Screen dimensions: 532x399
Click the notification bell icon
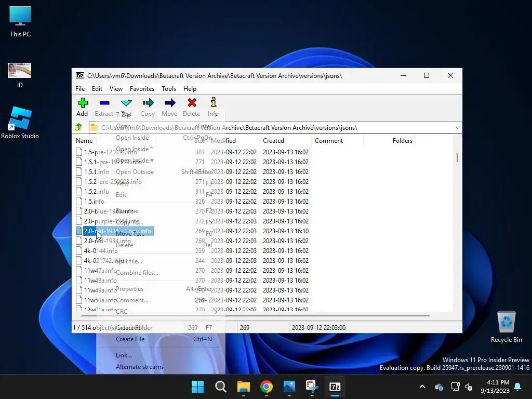coord(518,387)
